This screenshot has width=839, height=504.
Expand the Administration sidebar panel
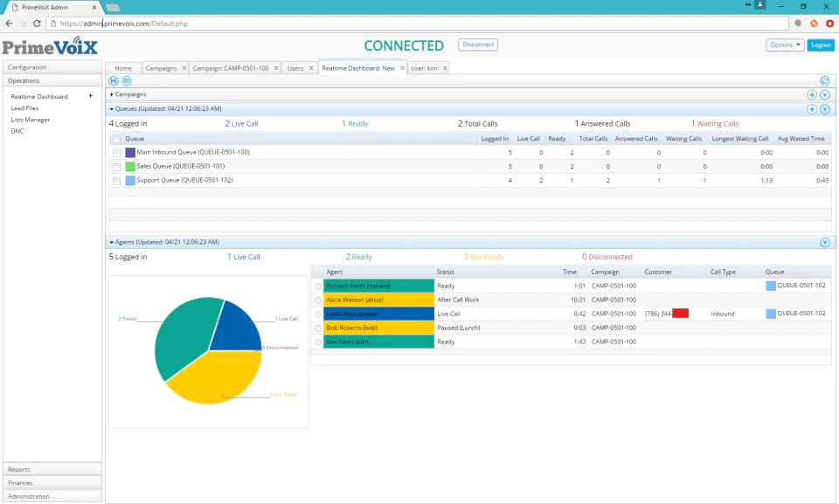tap(52, 496)
